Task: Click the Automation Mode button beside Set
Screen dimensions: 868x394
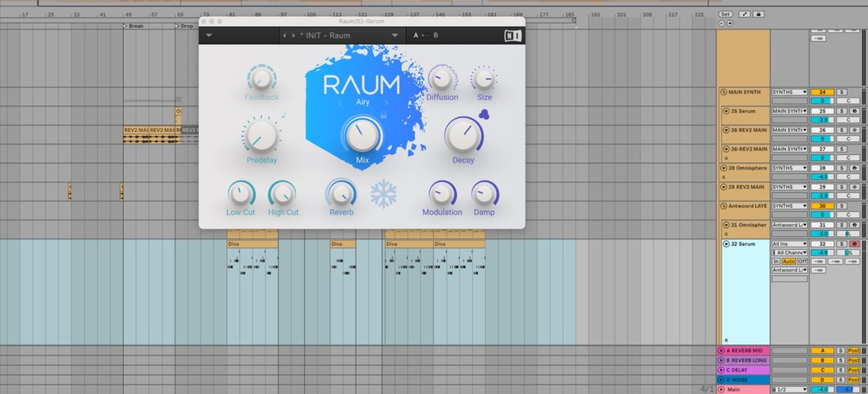Action: click(x=744, y=14)
